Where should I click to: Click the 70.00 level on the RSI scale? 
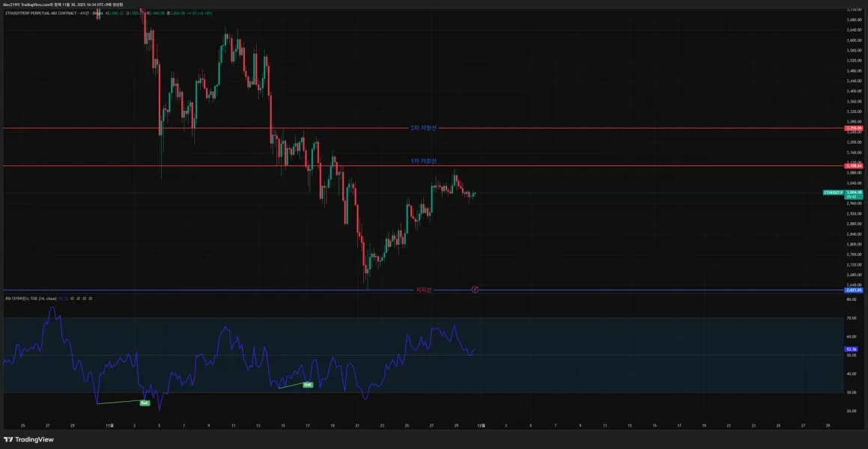click(x=852, y=318)
